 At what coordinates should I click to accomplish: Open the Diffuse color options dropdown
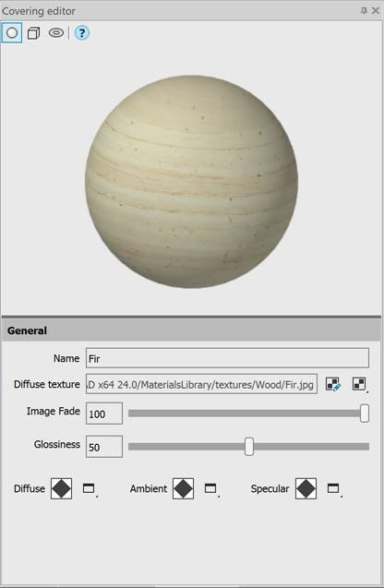[90, 488]
